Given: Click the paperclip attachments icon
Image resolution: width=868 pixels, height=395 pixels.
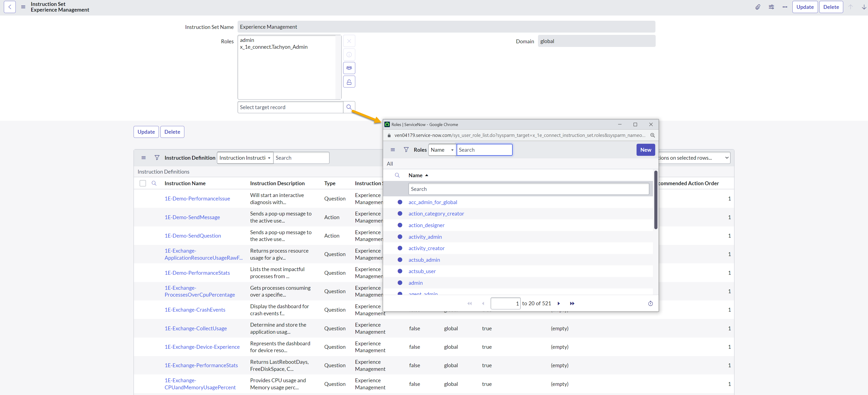Looking at the screenshot, I should (757, 7).
